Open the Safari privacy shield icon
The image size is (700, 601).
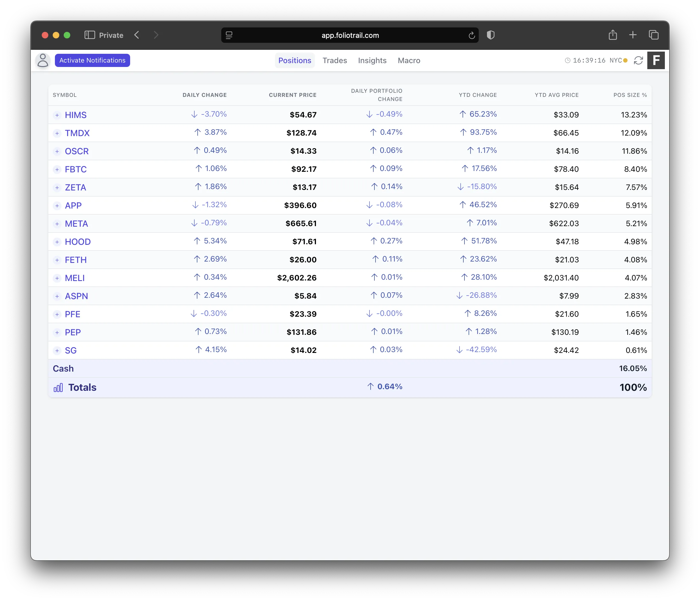[491, 35]
